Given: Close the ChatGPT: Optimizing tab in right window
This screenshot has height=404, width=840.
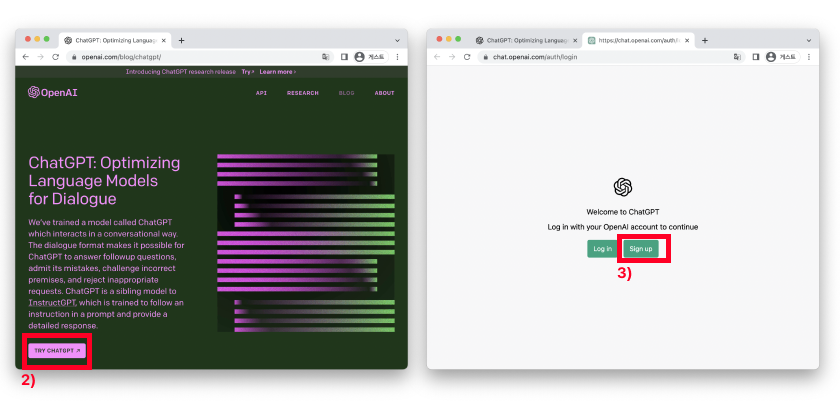Looking at the screenshot, I should coord(575,40).
